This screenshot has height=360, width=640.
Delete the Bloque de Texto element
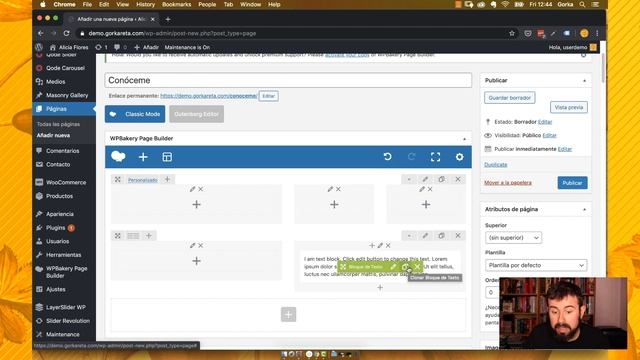point(417,267)
